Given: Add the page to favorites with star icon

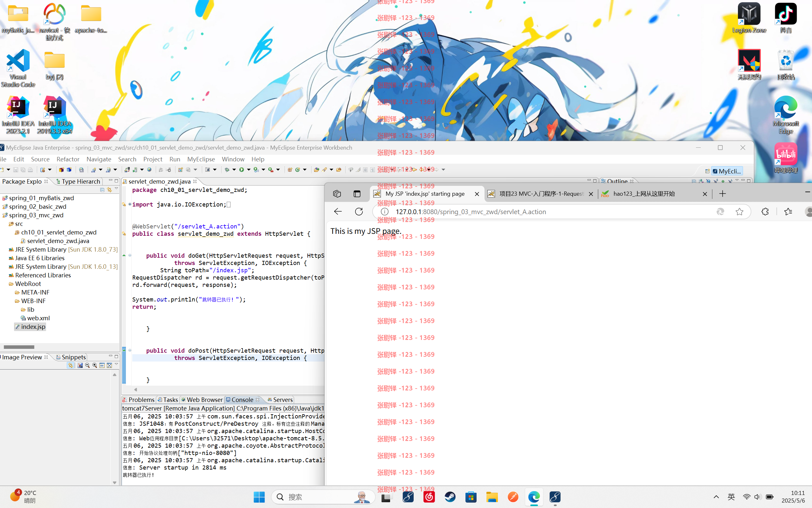Looking at the screenshot, I should tap(740, 212).
